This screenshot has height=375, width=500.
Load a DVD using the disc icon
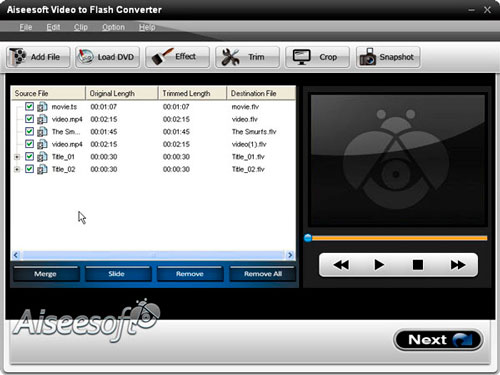coord(86,57)
